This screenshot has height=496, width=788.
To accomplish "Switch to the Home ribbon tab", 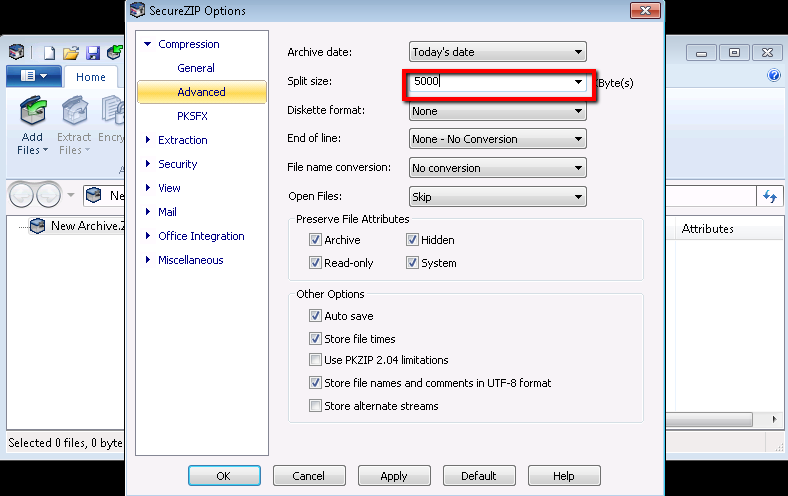I will pos(91,77).
